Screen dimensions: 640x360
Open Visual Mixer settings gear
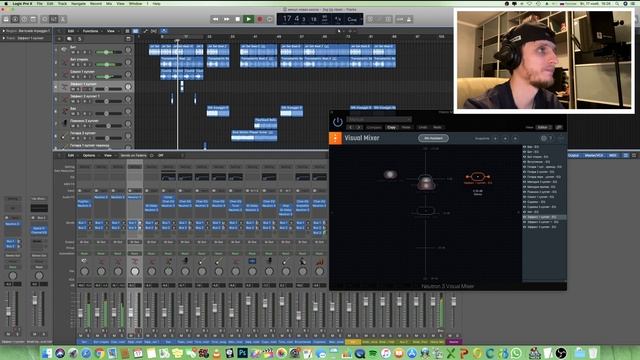[544, 138]
